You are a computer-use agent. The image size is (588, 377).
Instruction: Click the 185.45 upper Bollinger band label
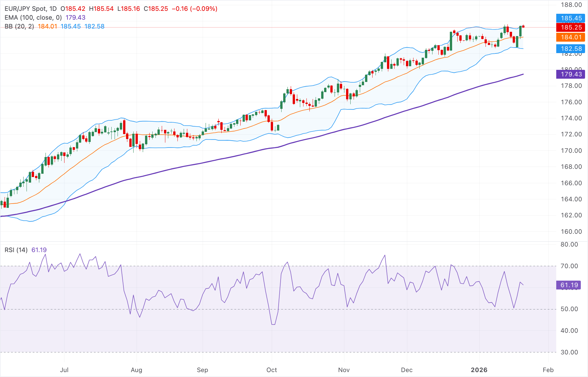[570, 18]
